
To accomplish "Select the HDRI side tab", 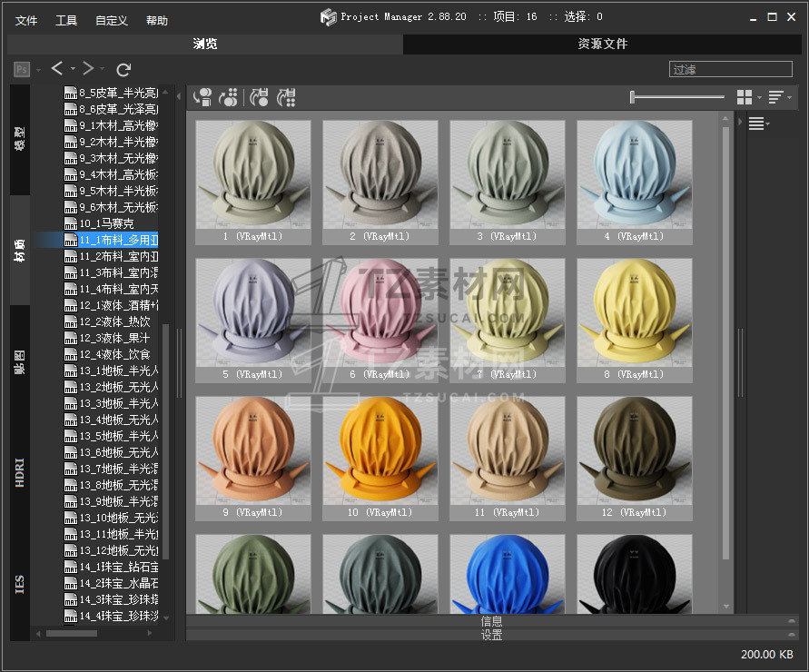I will pos(20,472).
